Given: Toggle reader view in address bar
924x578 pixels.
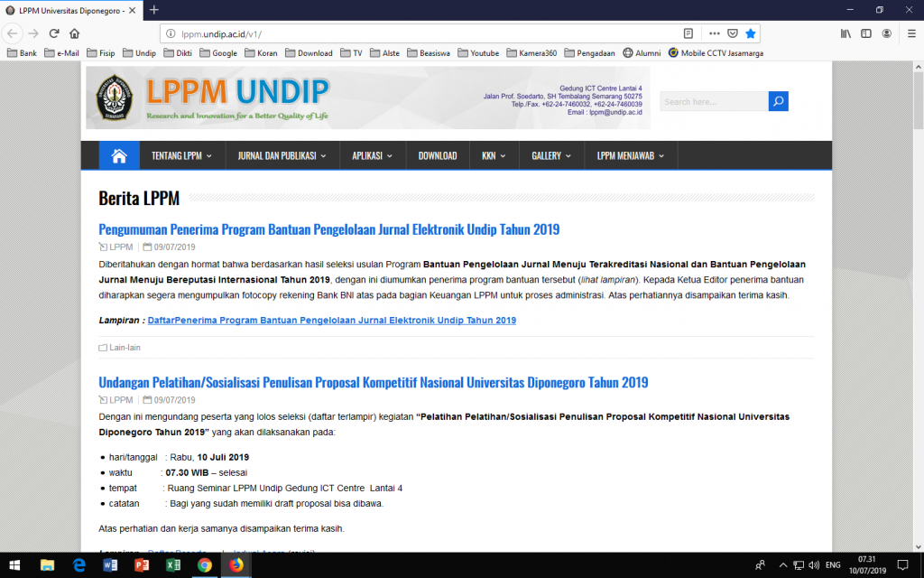Looking at the screenshot, I should point(688,33).
